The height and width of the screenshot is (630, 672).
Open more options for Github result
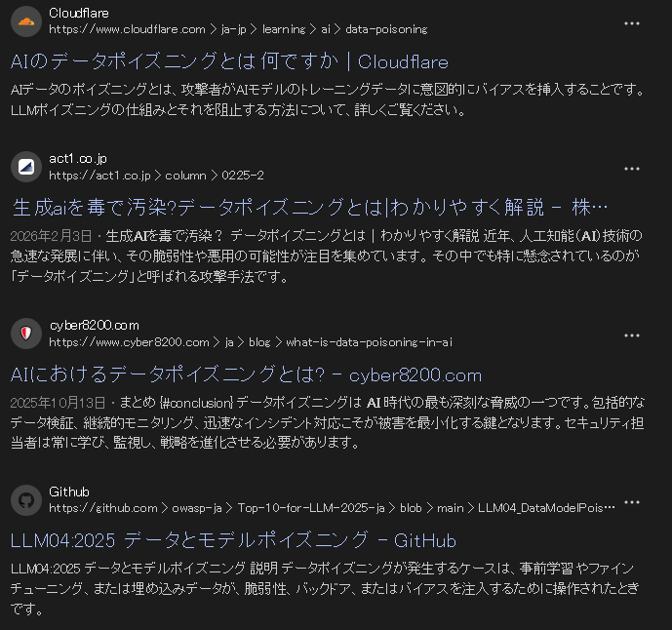pyautogui.click(x=632, y=501)
